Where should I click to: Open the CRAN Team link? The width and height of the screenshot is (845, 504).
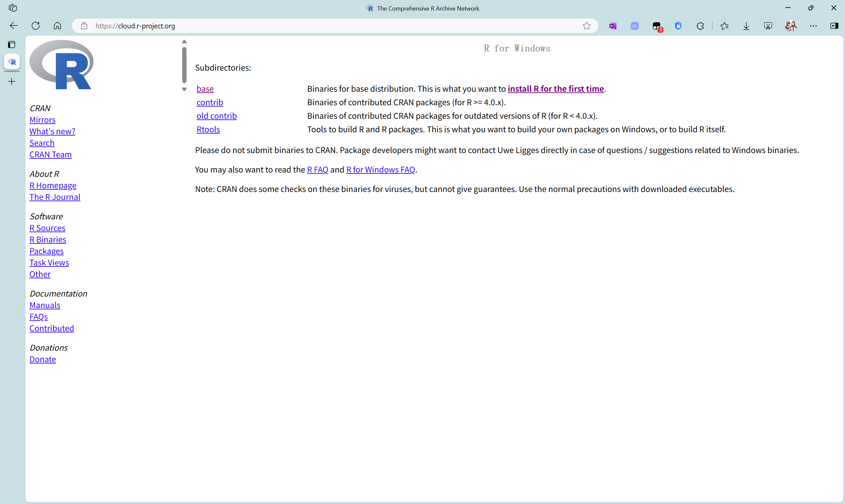tap(51, 154)
